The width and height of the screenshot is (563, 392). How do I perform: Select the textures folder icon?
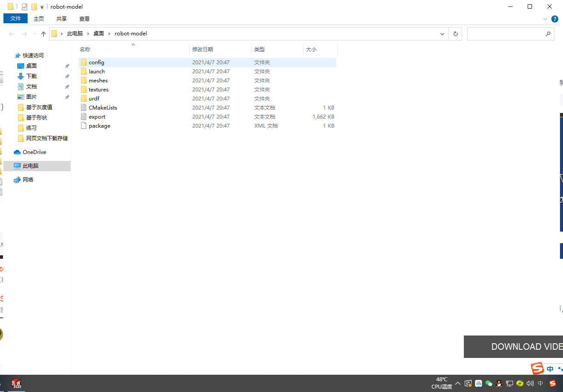coord(84,90)
